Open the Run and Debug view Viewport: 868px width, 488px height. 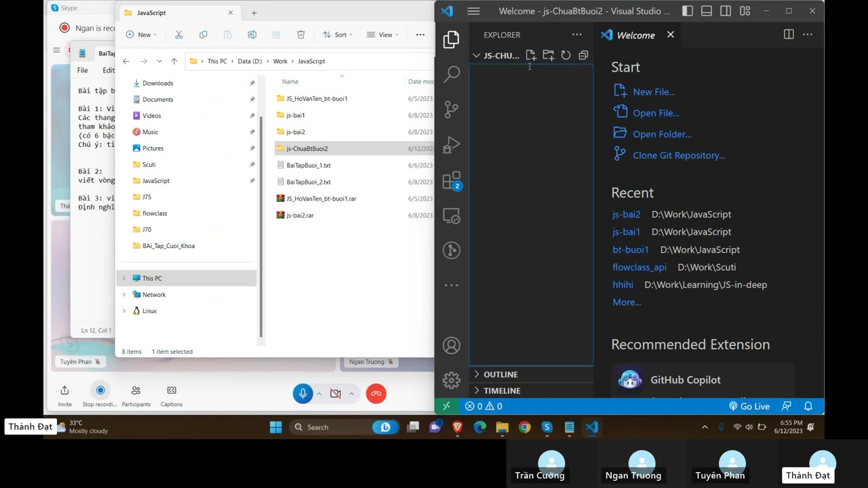[x=451, y=144]
